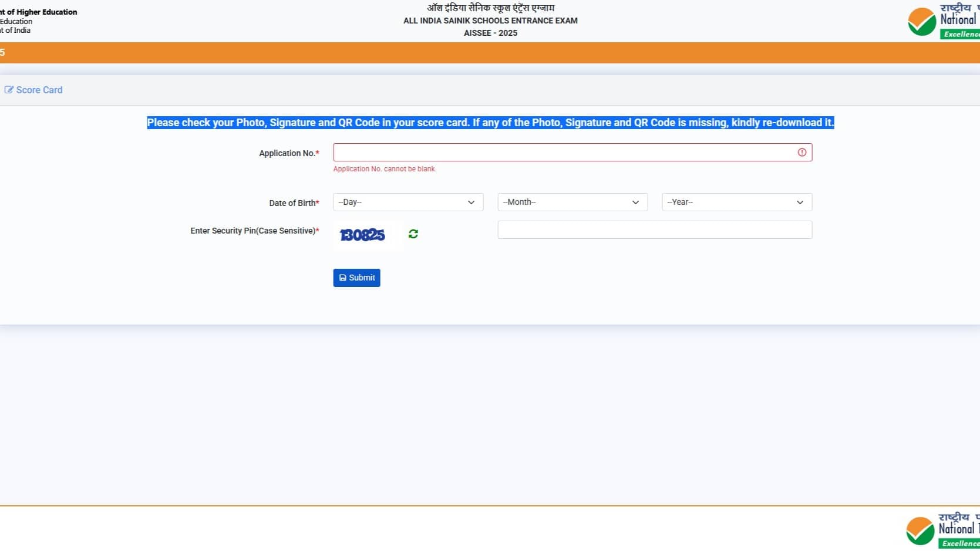The image size is (980, 551).
Task: Click the pencil icon beside Score Card
Action: point(9,89)
